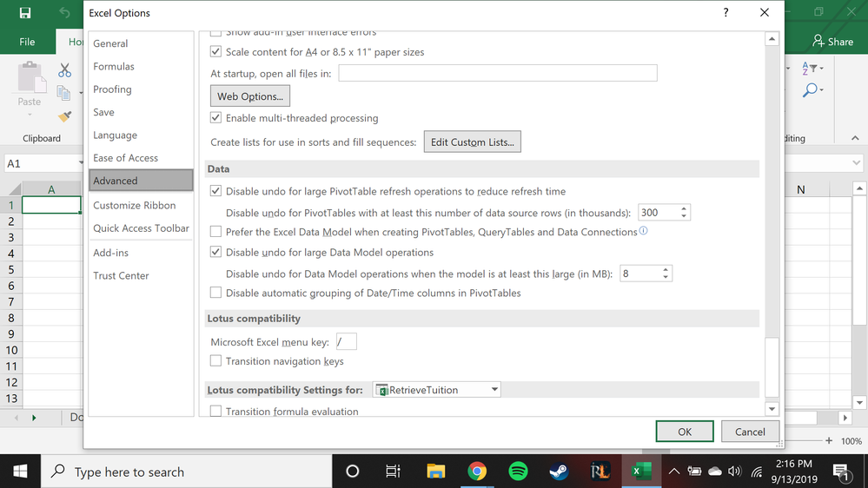Click the Paste clipboard icon
The height and width of the screenshot is (488, 868).
coord(31,77)
